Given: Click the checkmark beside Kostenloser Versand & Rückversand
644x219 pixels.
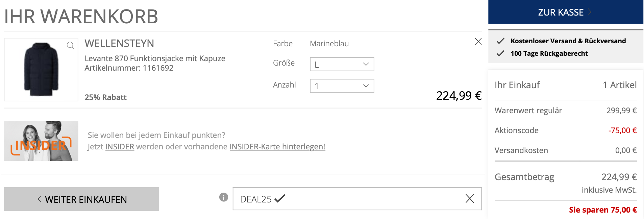Looking at the screenshot, I should (500, 41).
